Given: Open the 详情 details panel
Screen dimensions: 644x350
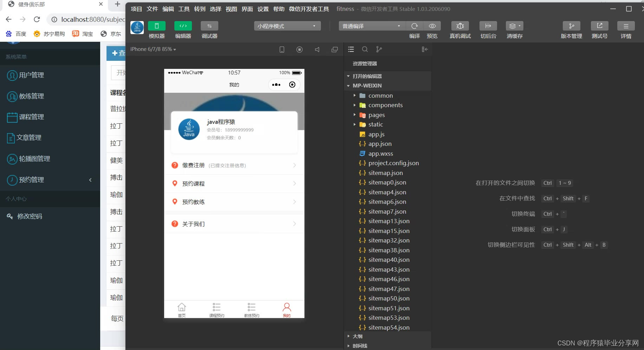Looking at the screenshot, I should point(626,26).
